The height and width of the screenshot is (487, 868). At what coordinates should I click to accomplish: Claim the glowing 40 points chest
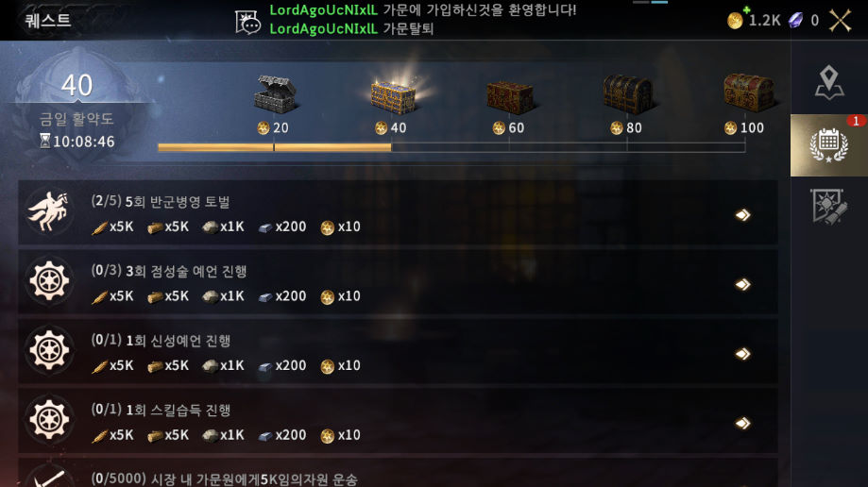393,94
